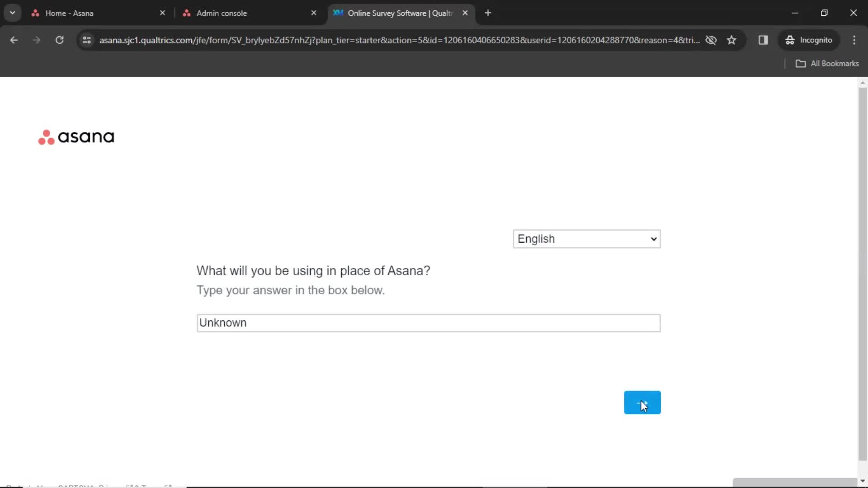This screenshot has width=868, height=488.
Task: Click the Incognito profile button
Action: coord(809,40)
